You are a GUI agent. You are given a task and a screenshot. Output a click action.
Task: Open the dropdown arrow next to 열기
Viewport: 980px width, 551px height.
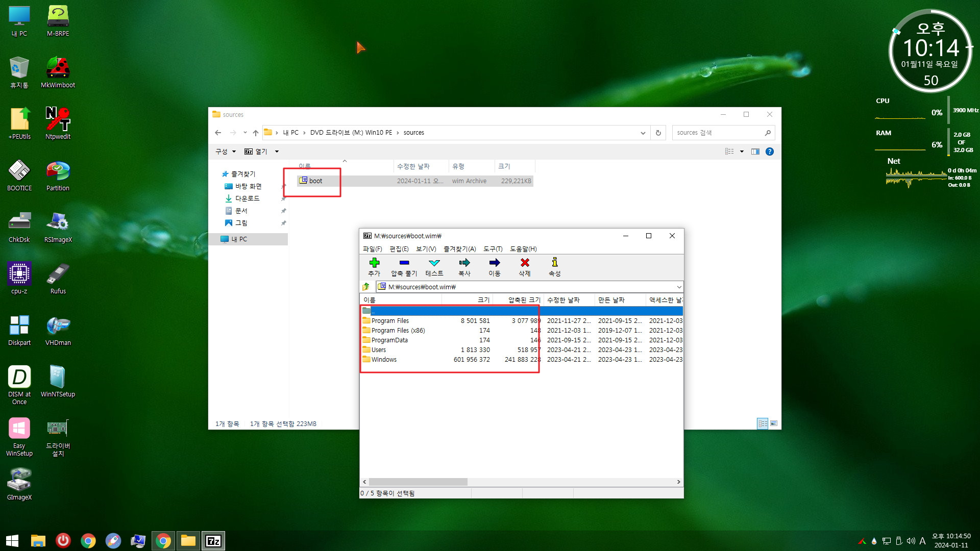point(277,152)
